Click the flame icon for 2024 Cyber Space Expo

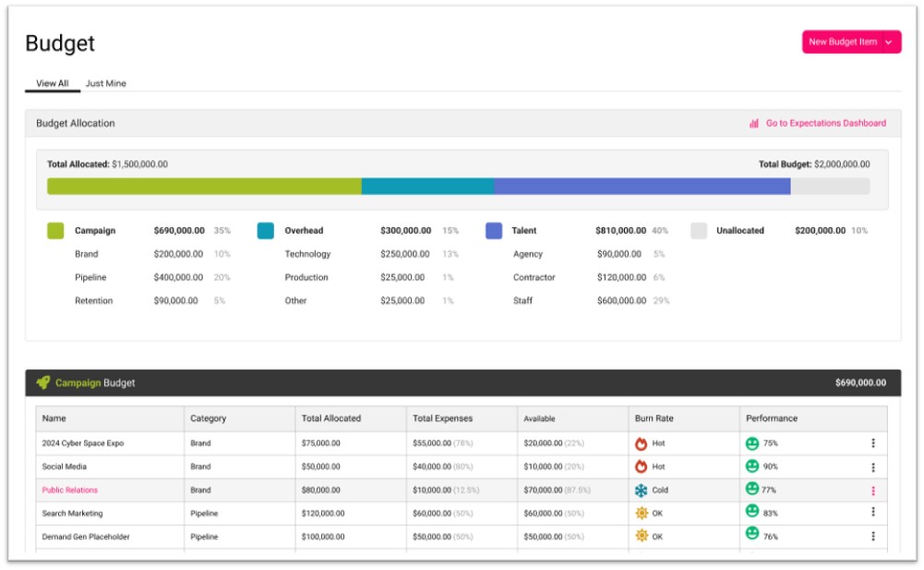[642, 443]
